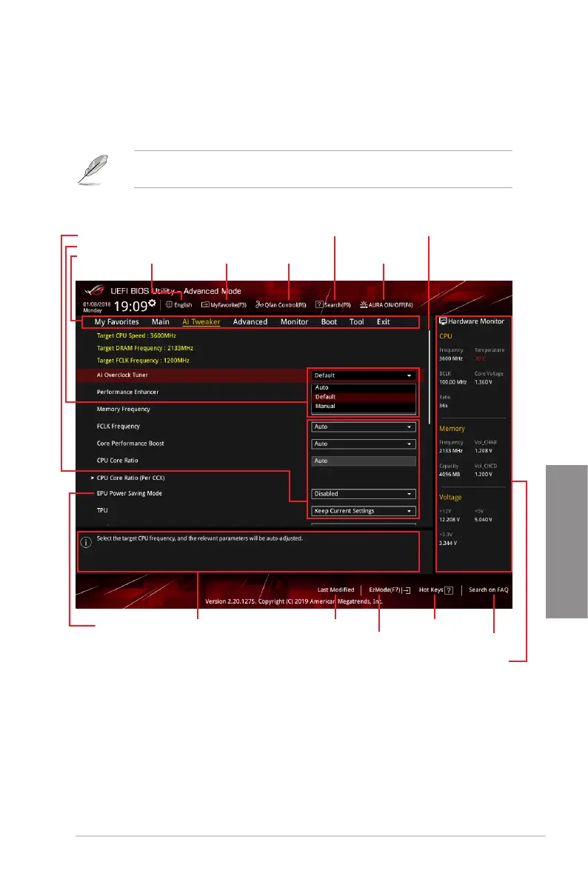The height and width of the screenshot is (882, 588).
Task: Click the CPU section heading in Hardware Monitor
Action: tap(446, 335)
